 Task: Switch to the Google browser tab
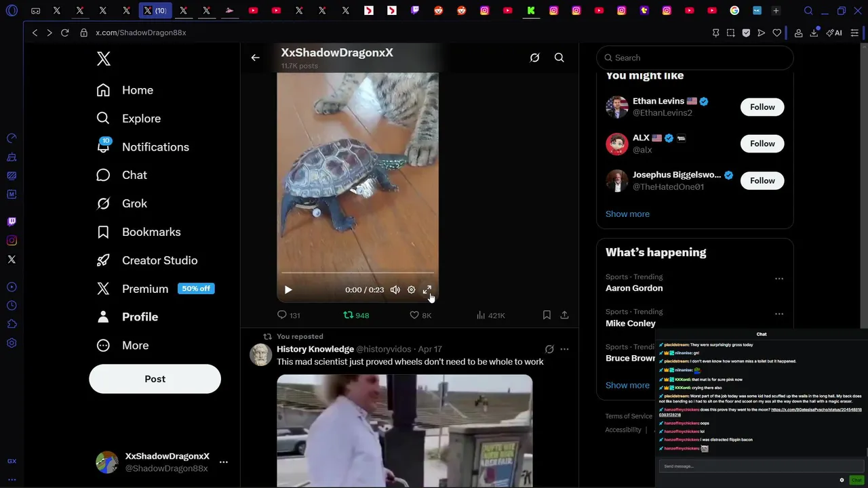(x=734, y=11)
